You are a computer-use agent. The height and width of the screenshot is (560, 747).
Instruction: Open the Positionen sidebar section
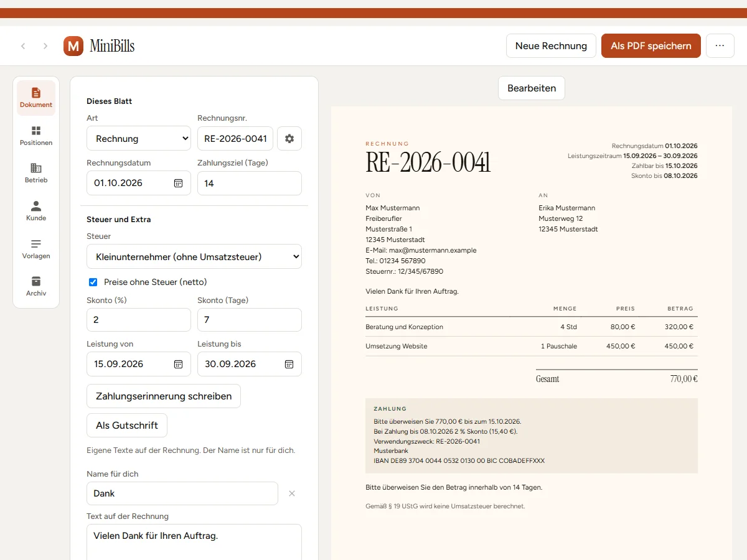(x=36, y=136)
